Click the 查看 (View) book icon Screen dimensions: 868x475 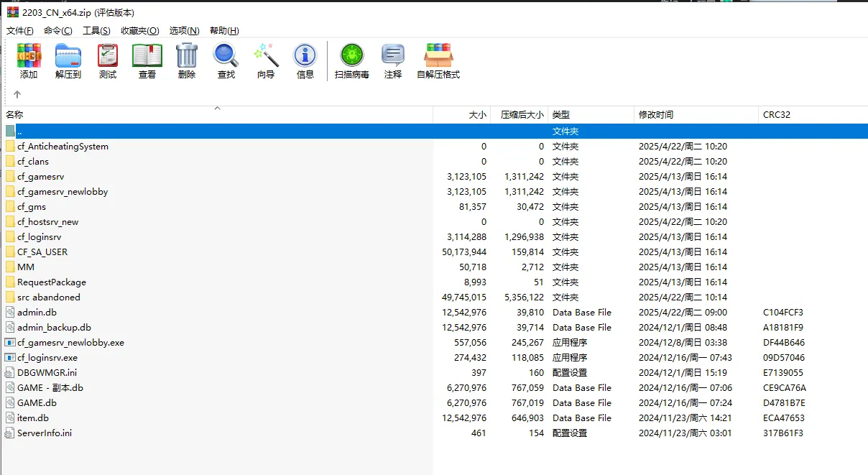coord(147,55)
